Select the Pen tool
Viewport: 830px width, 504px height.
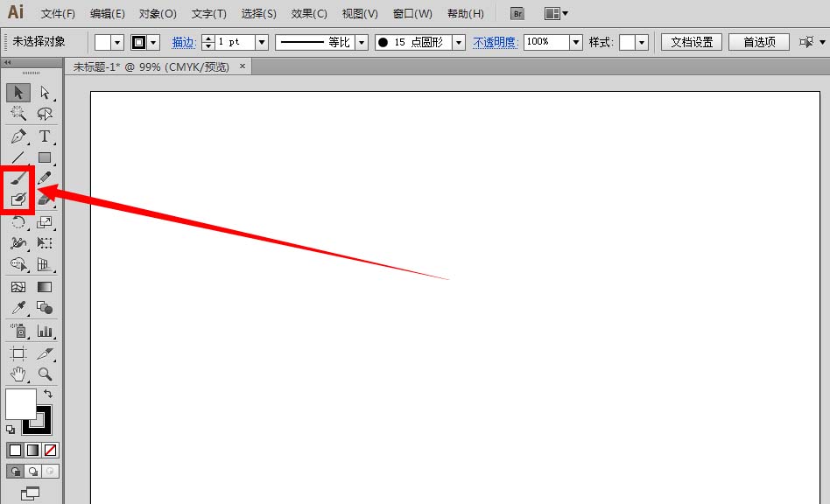18,136
